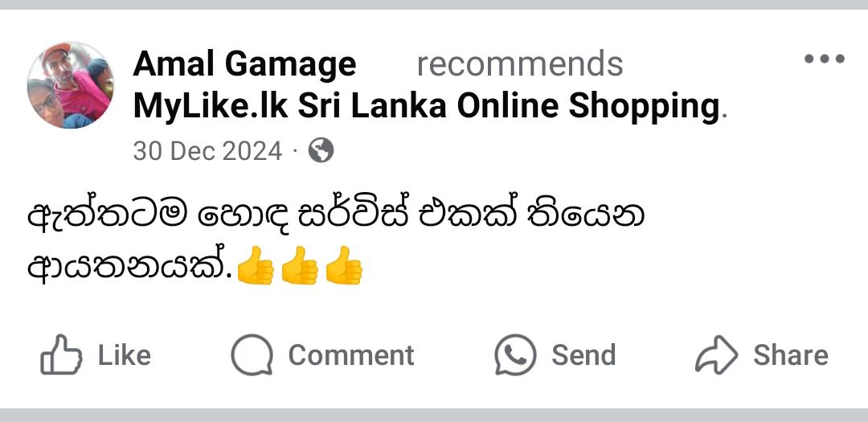Tap the Share text label
Viewport: 868px width, 422px height.
click(x=791, y=355)
